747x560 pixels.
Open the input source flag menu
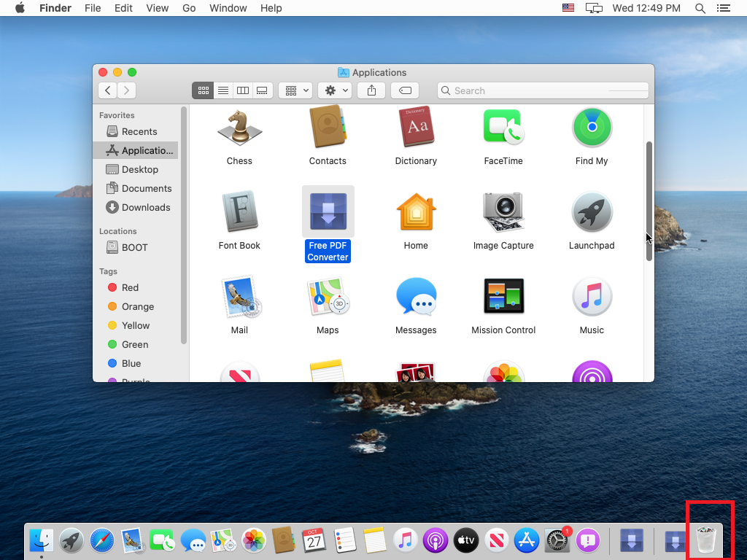[568, 7]
